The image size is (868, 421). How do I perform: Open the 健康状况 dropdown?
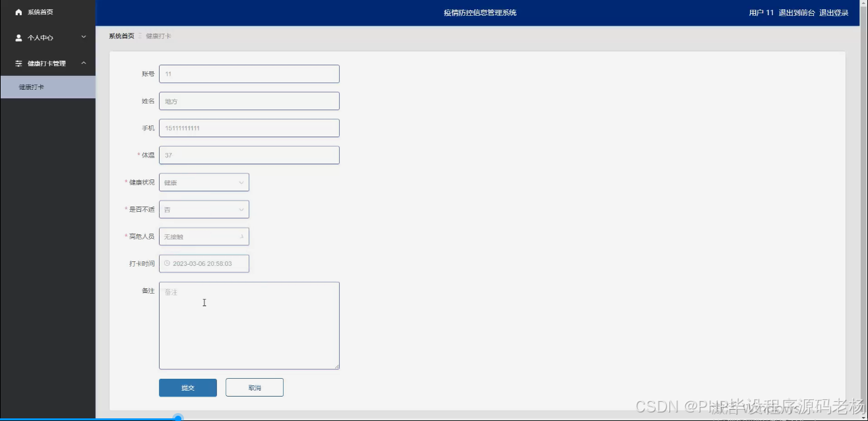[204, 182]
